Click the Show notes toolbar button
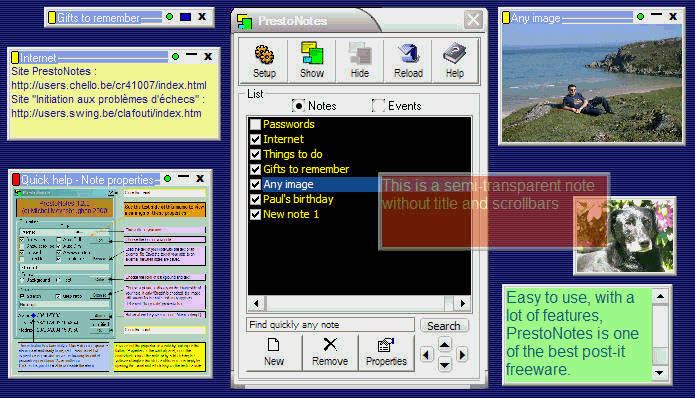Image resolution: width=695 pixels, height=398 pixels. point(312,61)
